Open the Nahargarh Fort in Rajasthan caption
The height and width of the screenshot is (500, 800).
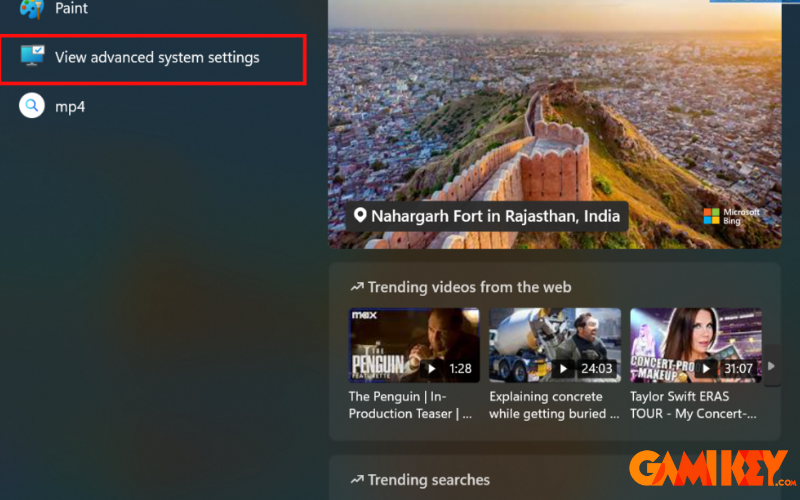[x=495, y=216]
